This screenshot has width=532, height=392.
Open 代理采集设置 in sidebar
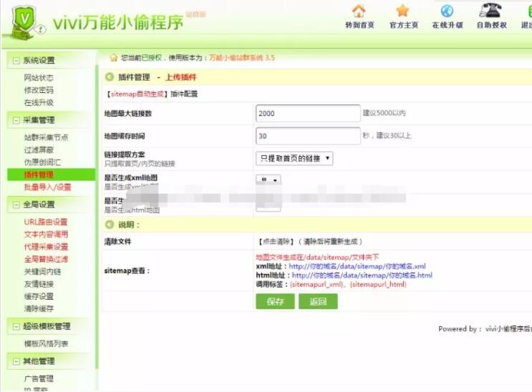(46, 247)
